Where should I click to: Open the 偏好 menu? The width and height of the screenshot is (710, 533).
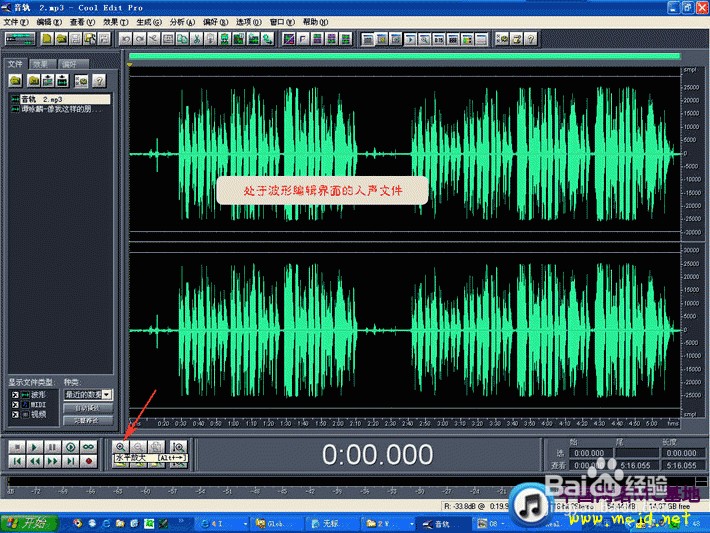[x=216, y=22]
